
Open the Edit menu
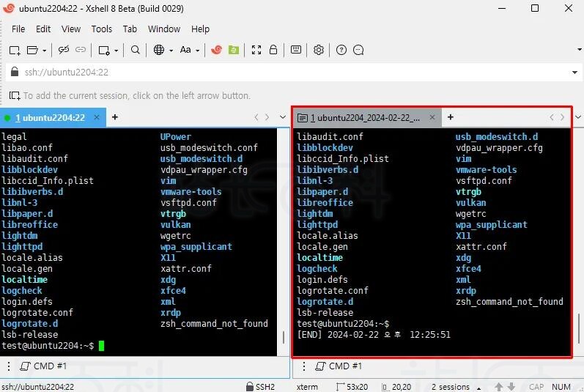coord(43,29)
